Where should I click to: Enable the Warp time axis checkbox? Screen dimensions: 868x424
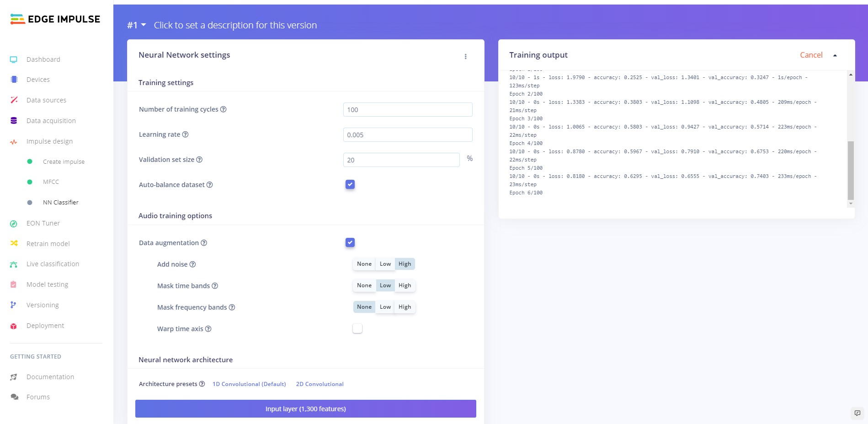coord(357,328)
